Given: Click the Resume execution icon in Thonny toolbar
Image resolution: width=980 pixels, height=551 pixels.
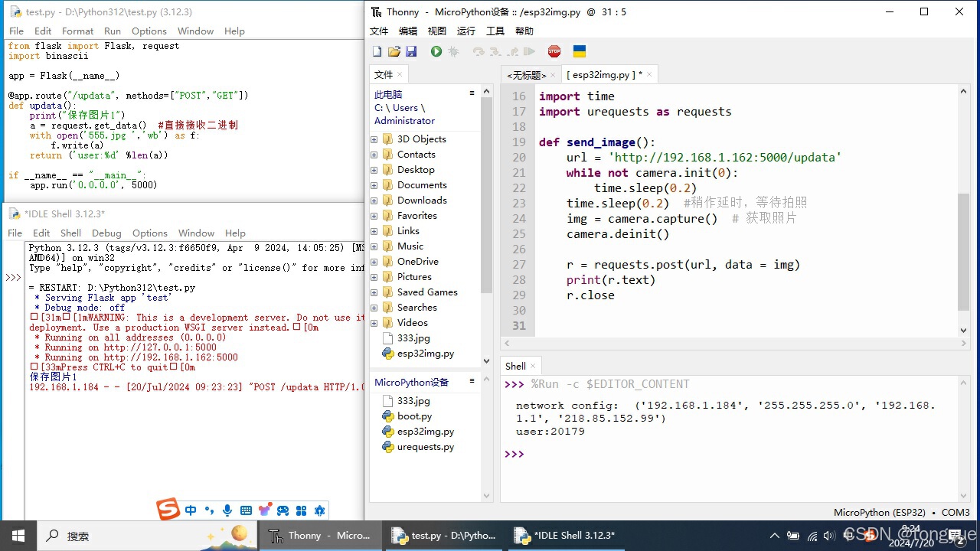Looking at the screenshot, I should click(x=529, y=51).
